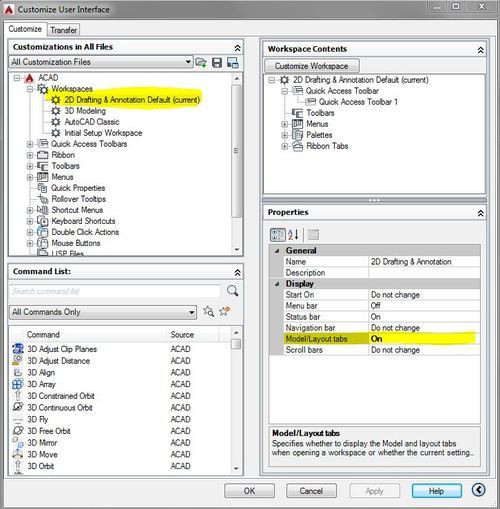Select 3D Modeling workspace gear icon
The image size is (500, 509).
pyautogui.click(x=55, y=111)
